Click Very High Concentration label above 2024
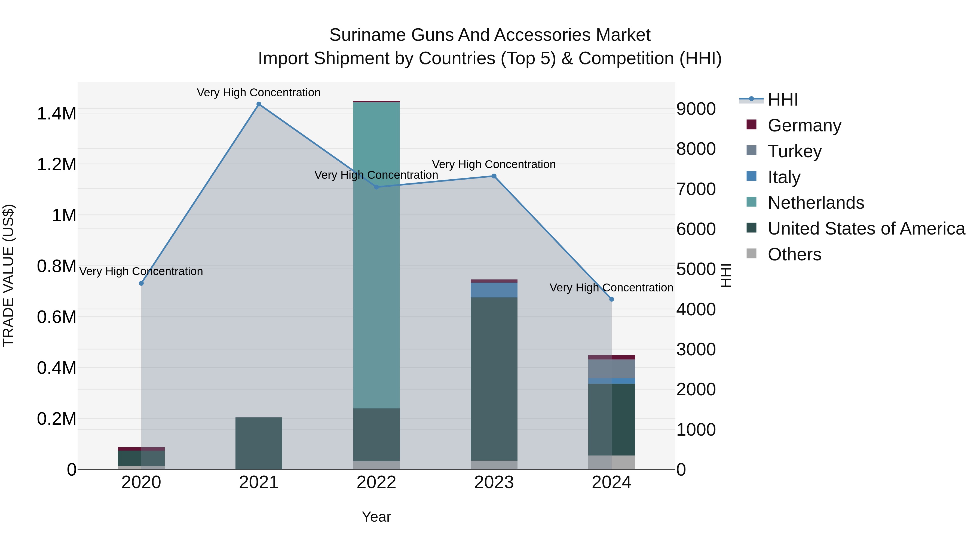 611,288
